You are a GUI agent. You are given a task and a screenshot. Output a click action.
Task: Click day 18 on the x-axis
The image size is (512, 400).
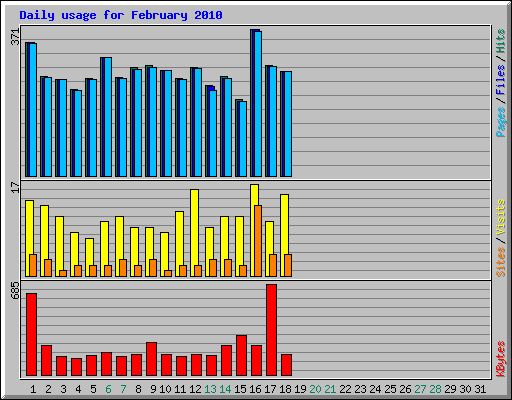[x=285, y=389]
